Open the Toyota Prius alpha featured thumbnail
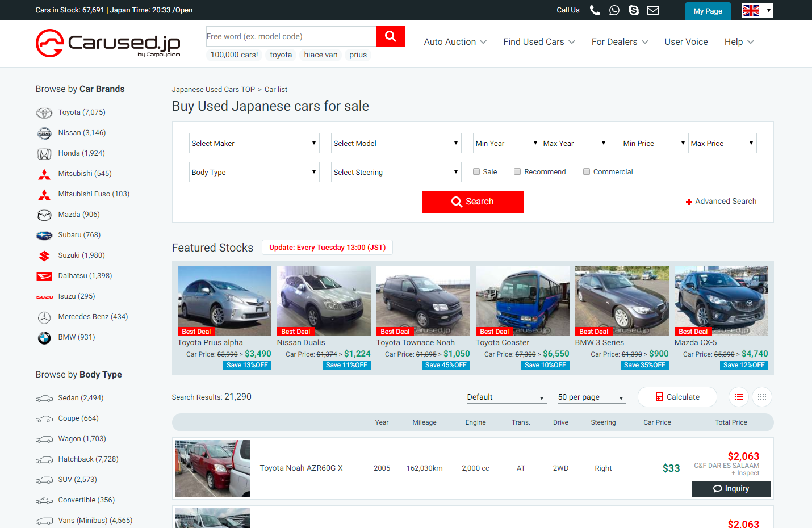The height and width of the screenshot is (528, 812). point(224,301)
